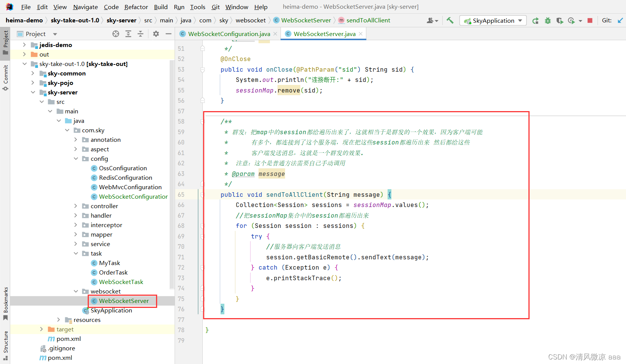
Task: Open RedisConfiguration class in tree
Action: [125, 177]
